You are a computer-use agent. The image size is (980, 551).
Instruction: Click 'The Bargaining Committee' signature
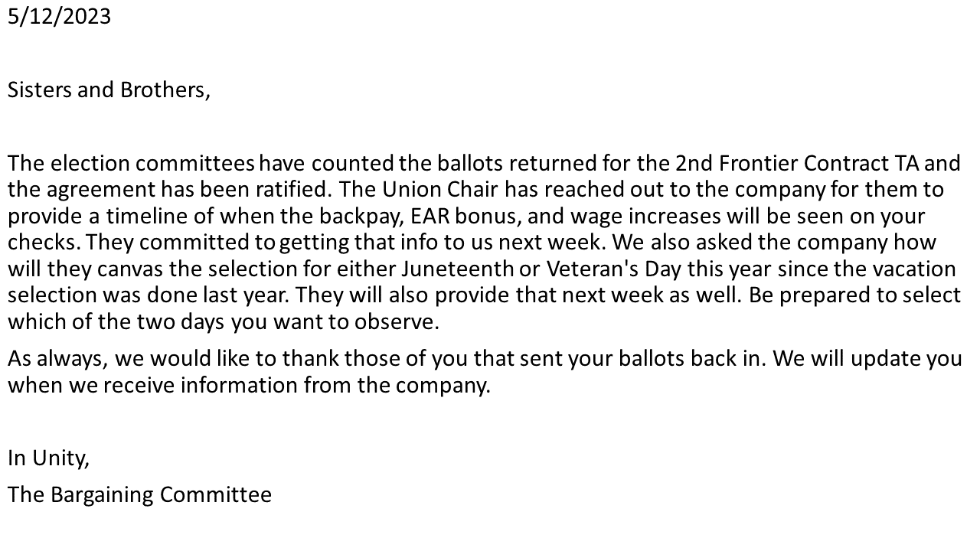pyautogui.click(x=139, y=494)
